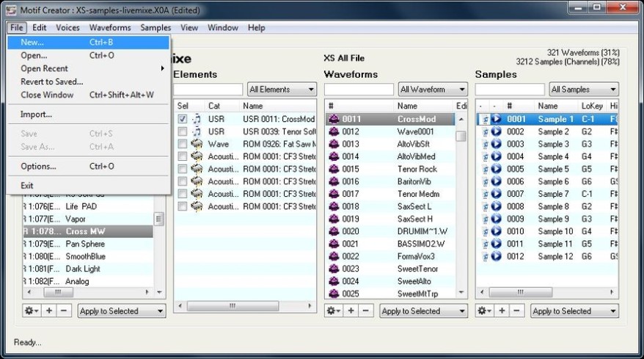Click the small sample icon for Sample 3

(485, 144)
